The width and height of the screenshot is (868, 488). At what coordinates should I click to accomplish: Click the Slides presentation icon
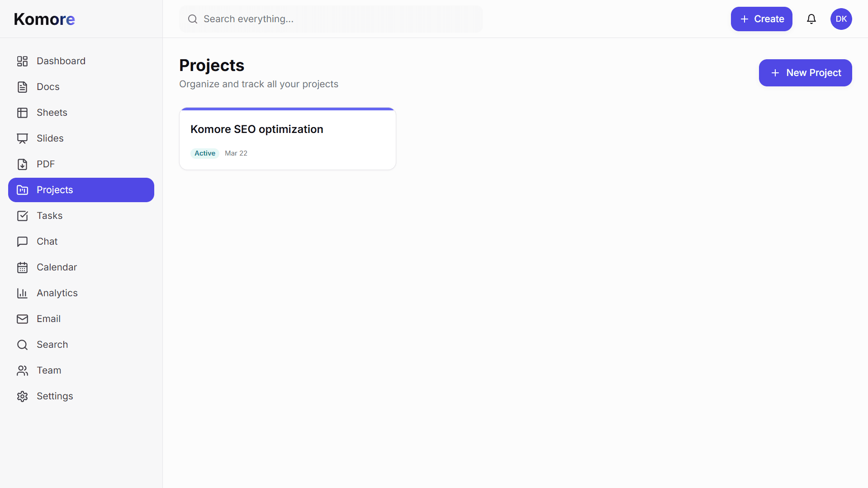[23, 138]
